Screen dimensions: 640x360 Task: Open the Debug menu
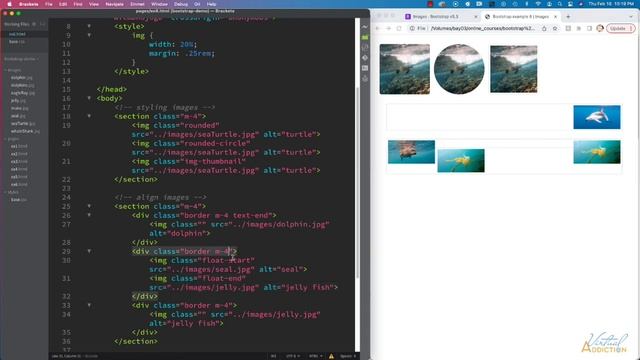pos(181,4)
